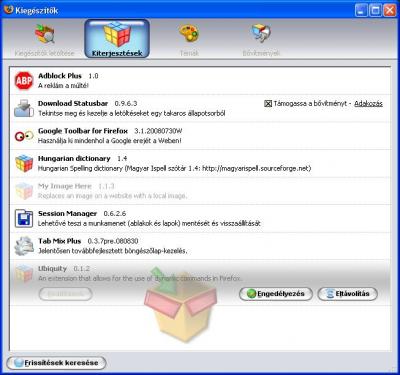Click 'Használja ki mindenhol a Google' description
This screenshot has height=375, width=400.
point(110,141)
